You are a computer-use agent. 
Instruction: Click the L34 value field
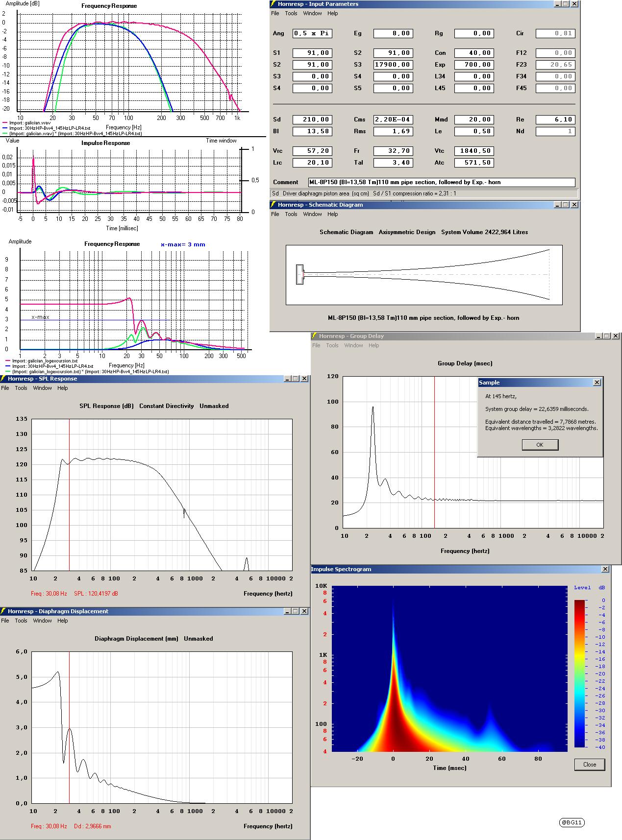474,76
